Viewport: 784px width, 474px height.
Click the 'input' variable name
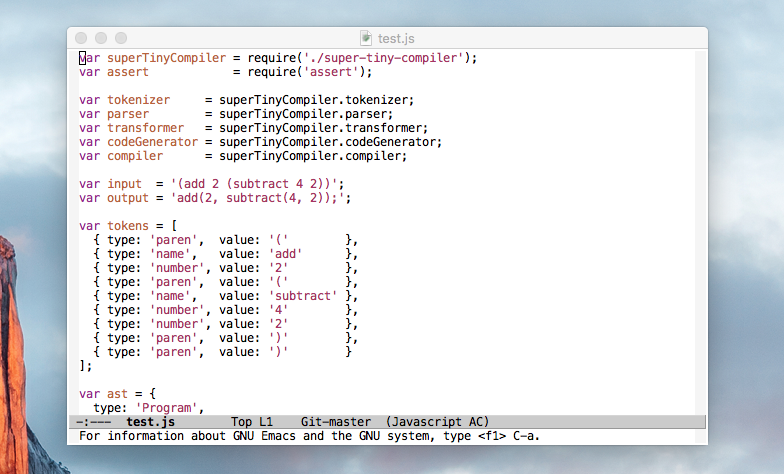124,184
